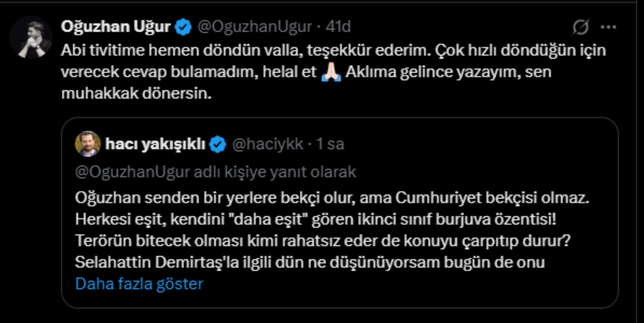Click the quoted line mentioning Selahattin Demirtaş
This screenshot has height=323, width=644.
tap(310, 262)
